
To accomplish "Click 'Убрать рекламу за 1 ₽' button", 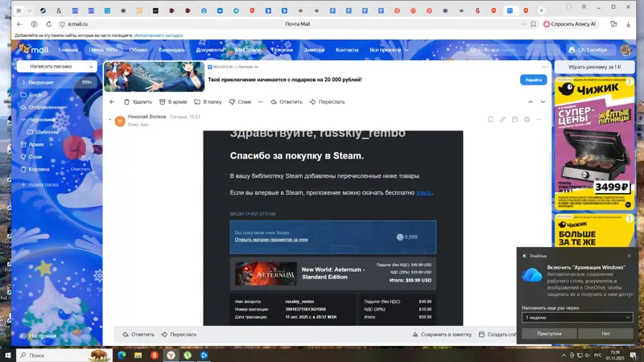I will [594, 67].
